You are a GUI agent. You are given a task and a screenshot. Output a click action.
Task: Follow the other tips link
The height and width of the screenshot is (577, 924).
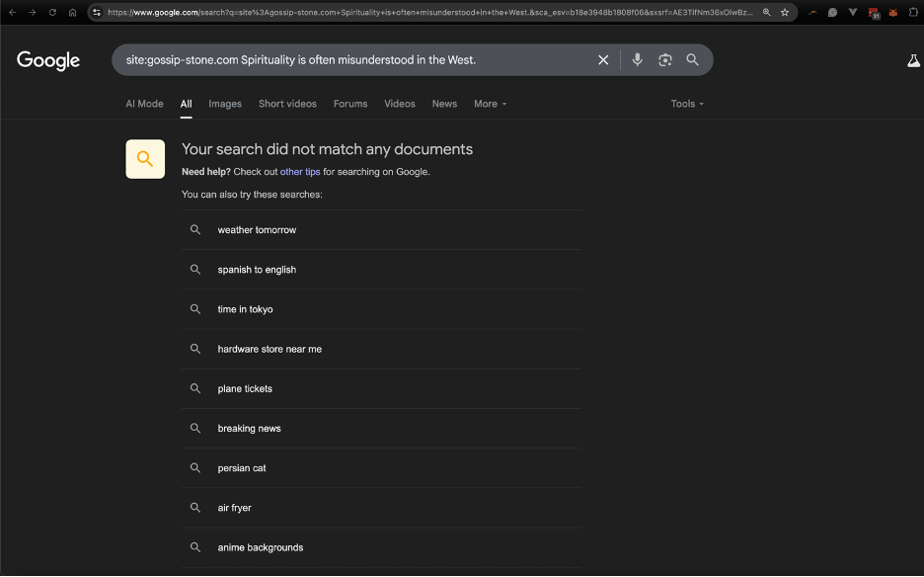(300, 172)
